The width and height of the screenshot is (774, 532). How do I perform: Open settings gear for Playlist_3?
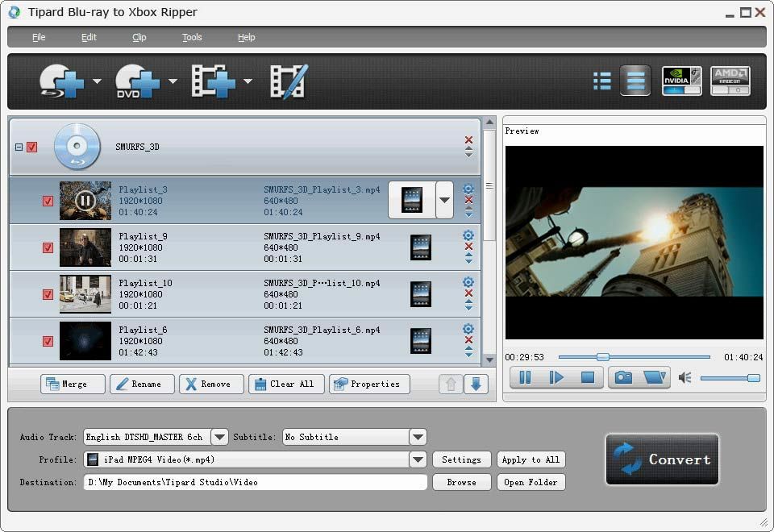coord(468,189)
